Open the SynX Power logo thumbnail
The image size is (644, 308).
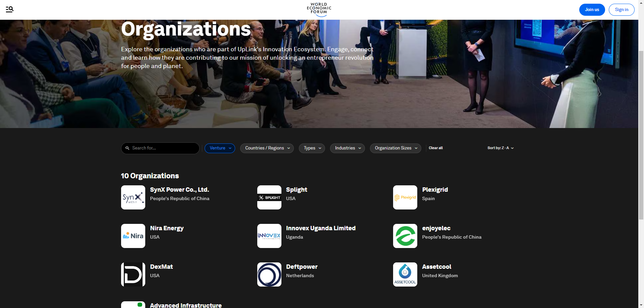click(x=133, y=197)
